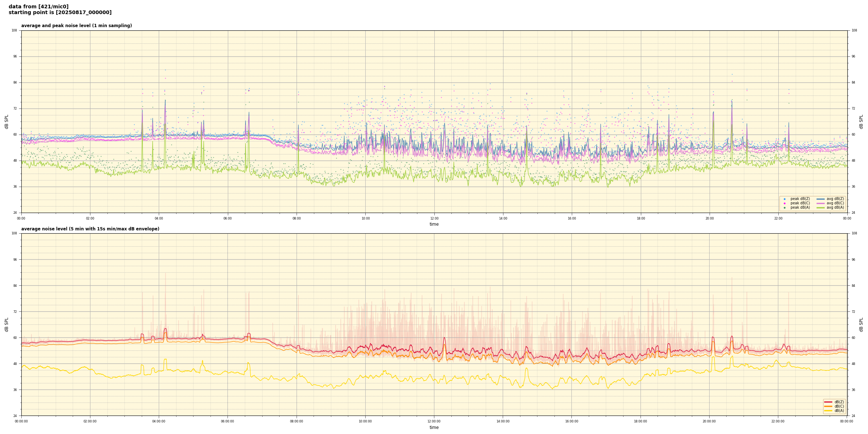Click the left 96 y-axis tick of top chart
The height and width of the screenshot is (434, 868).
point(15,56)
